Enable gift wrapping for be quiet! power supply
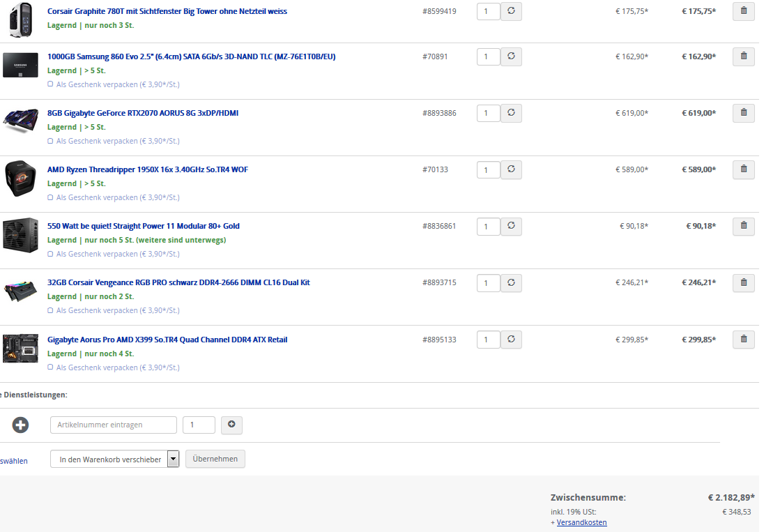 [50, 254]
